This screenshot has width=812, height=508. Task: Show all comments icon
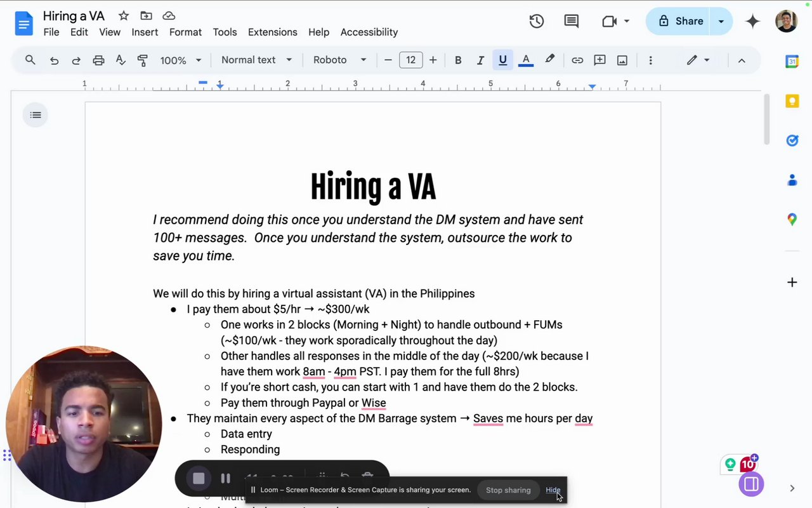572,21
